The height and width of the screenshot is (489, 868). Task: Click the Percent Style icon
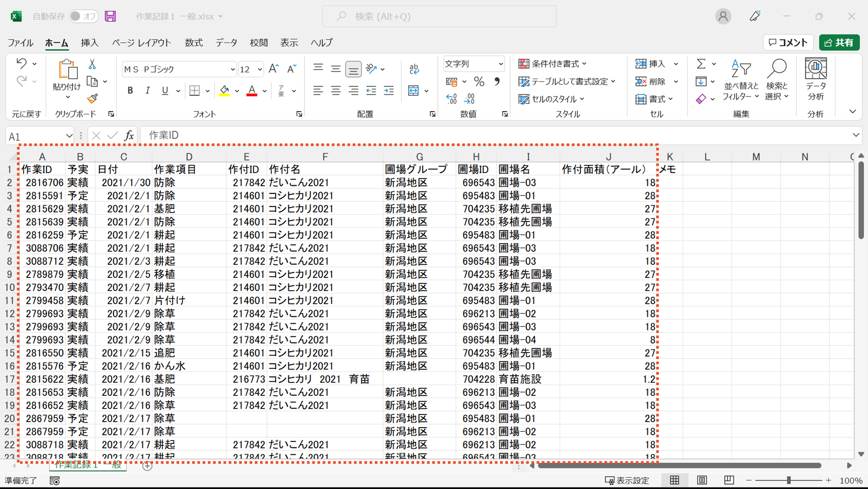pyautogui.click(x=479, y=81)
